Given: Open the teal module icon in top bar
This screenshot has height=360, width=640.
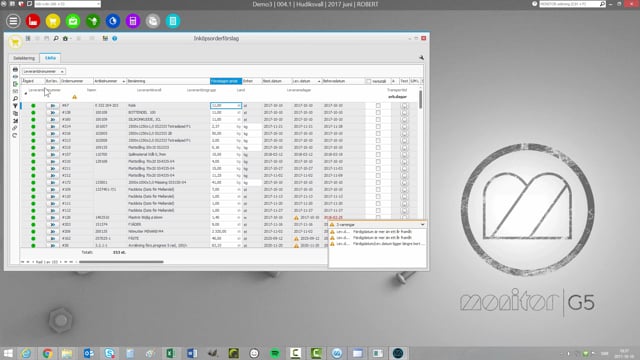Looking at the screenshot, I should click(173, 21).
